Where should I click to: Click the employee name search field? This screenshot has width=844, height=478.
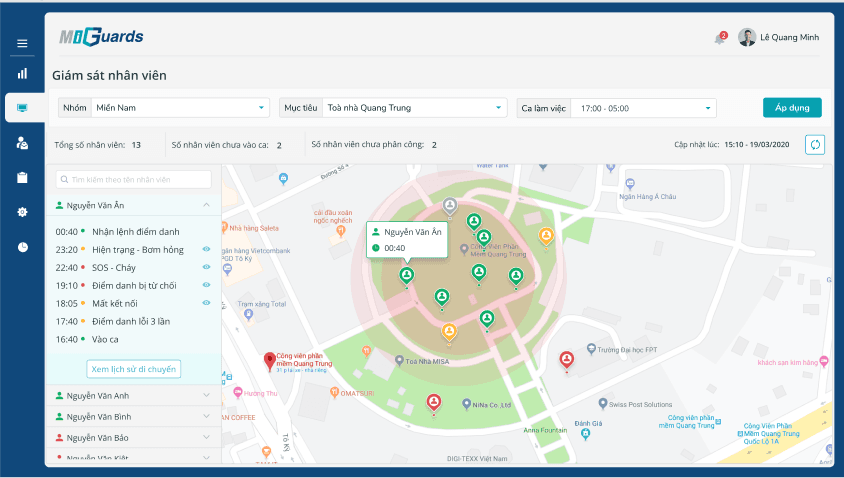tap(133, 180)
